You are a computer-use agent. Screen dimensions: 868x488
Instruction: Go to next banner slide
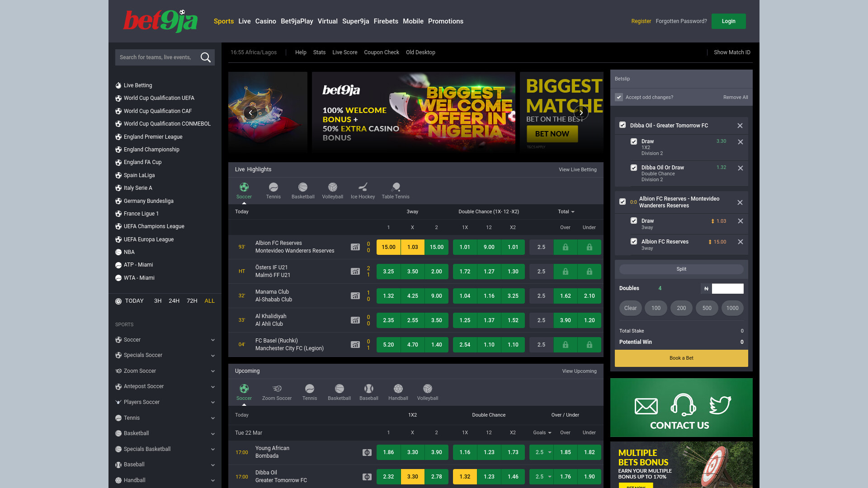[x=581, y=113]
